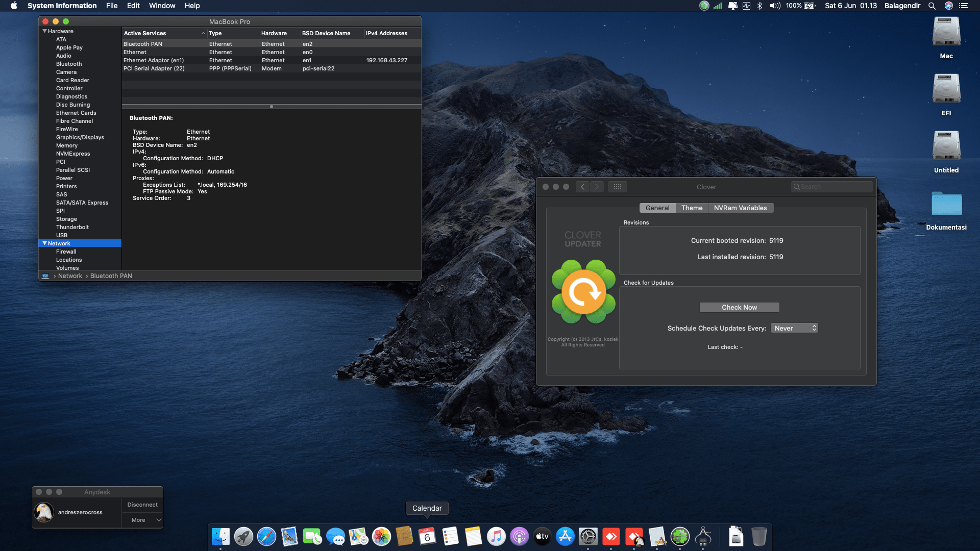Switch to the Theme tab in Clover

point(692,208)
